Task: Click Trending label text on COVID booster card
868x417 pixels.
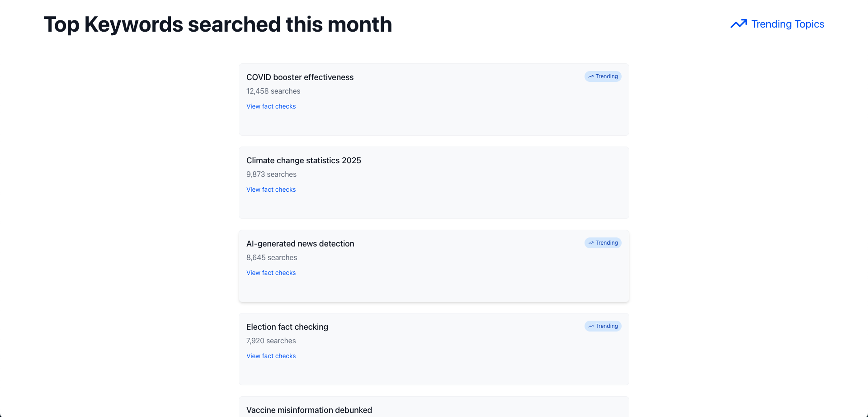Action: tap(606, 76)
